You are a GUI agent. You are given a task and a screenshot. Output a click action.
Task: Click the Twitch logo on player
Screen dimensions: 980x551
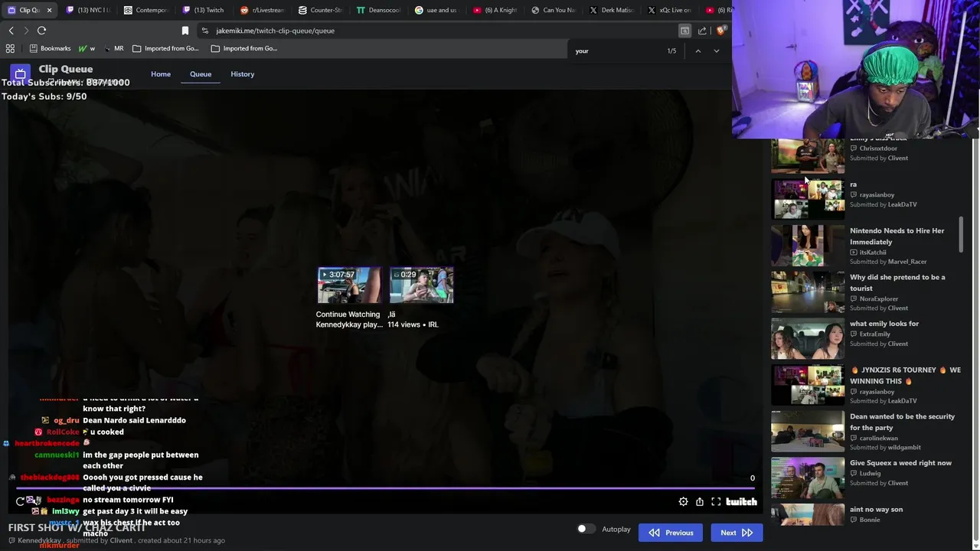click(x=741, y=502)
